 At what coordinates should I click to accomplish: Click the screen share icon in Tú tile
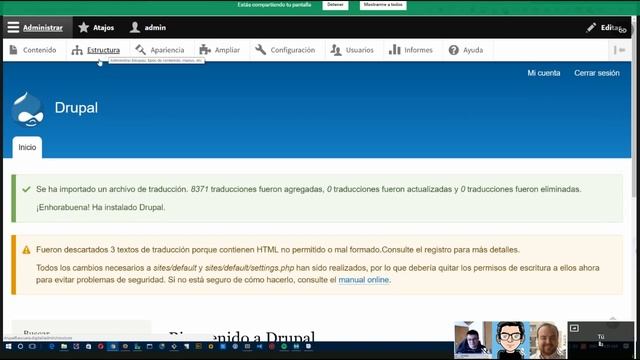click(574, 328)
